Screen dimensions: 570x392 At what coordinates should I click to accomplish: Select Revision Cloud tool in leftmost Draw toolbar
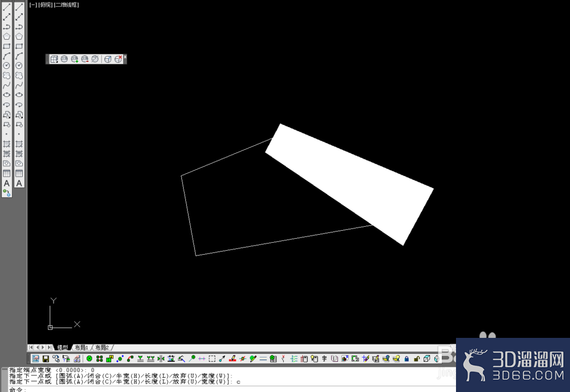tap(6, 76)
